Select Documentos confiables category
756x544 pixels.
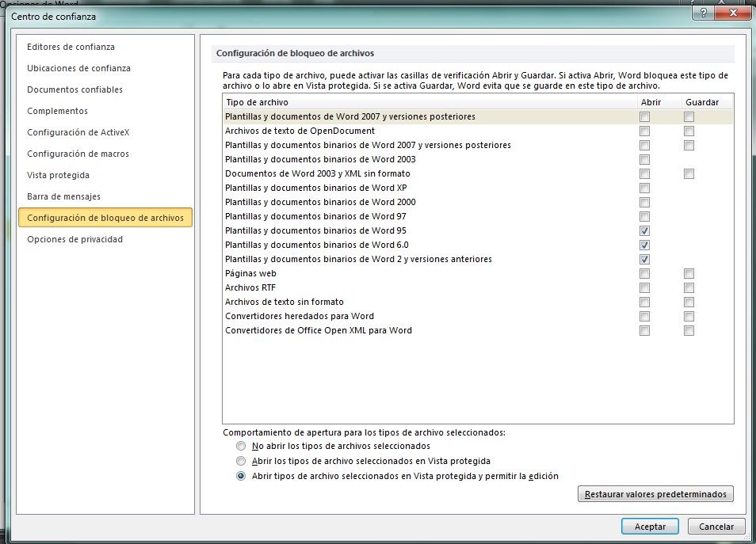point(74,89)
